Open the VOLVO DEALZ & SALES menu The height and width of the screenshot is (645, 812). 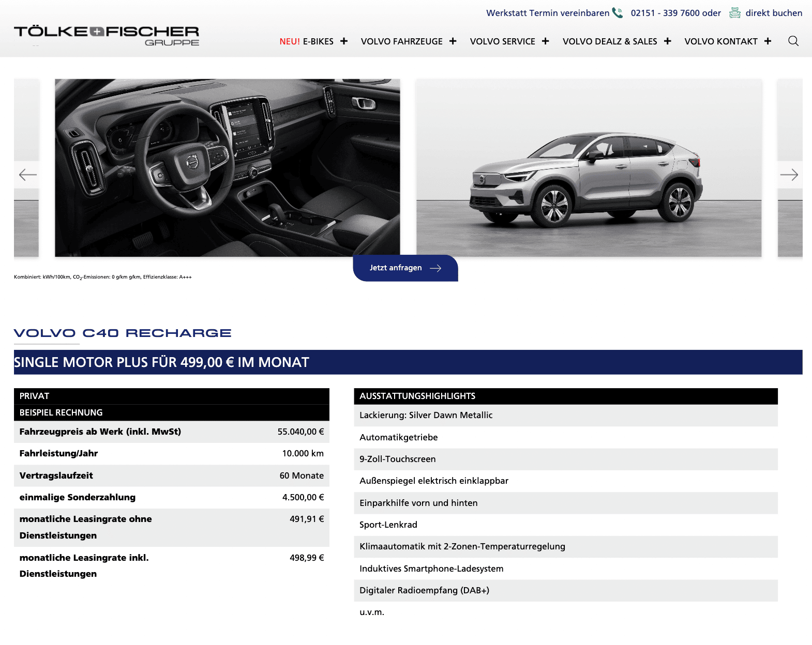[610, 41]
